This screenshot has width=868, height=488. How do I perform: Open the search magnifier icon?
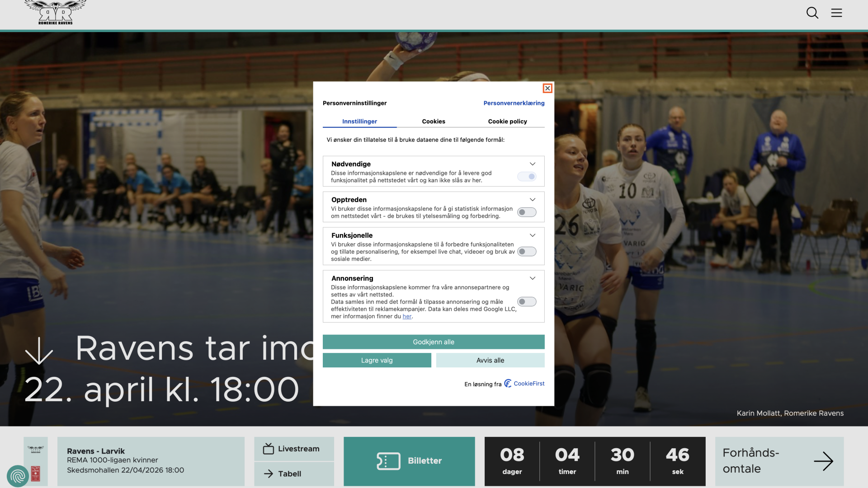(812, 13)
